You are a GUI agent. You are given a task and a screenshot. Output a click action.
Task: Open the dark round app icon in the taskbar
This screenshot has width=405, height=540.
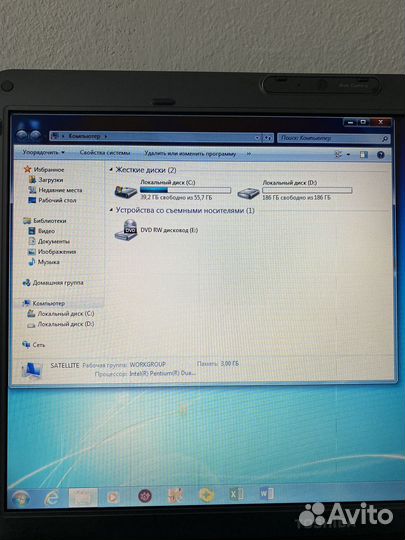tap(145, 496)
